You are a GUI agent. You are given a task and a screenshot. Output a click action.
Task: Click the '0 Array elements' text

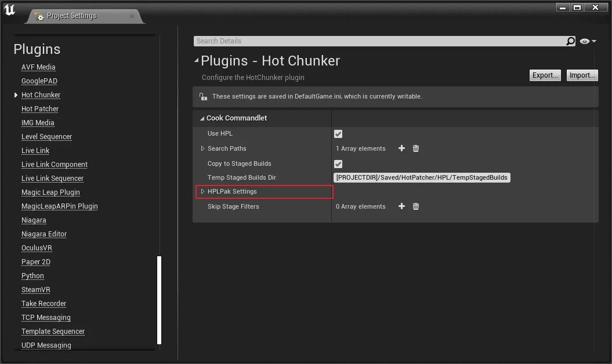pyautogui.click(x=360, y=206)
